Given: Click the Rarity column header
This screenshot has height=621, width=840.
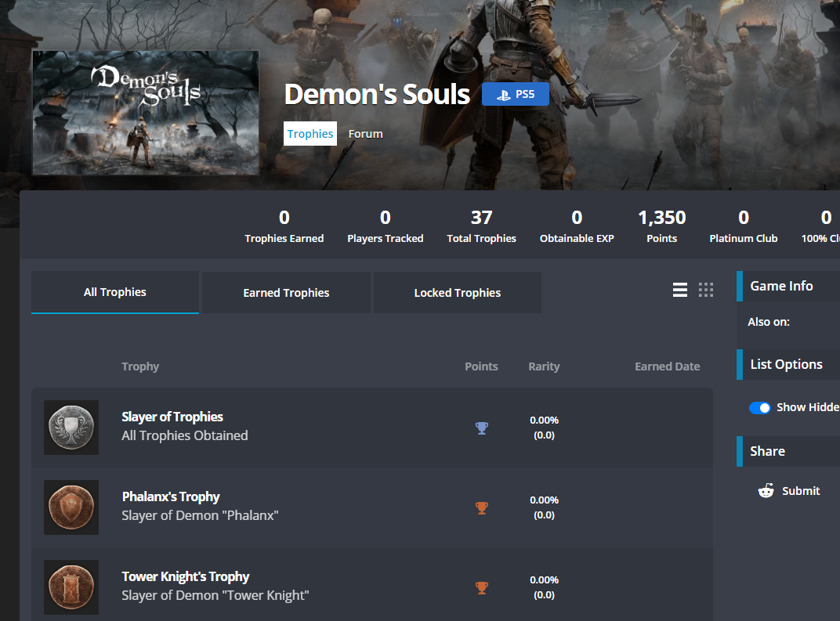Looking at the screenshot, I should point(544,366).
